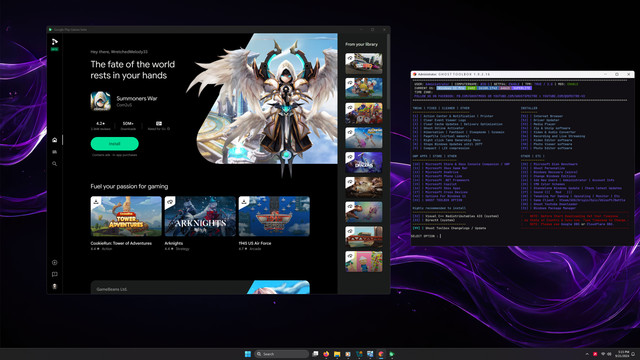Click the taskbar Search box

[281, 354]
